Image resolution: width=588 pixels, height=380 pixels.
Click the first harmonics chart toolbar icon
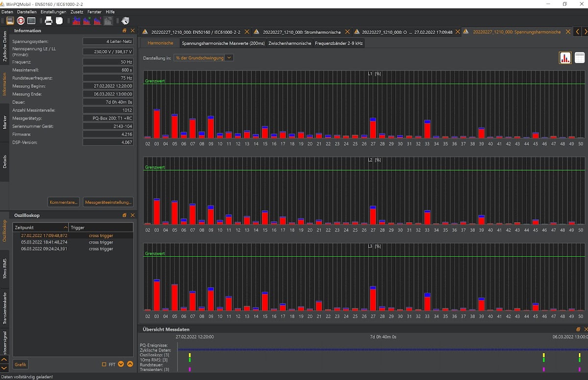pyautogui.click(x=76, y=21)
